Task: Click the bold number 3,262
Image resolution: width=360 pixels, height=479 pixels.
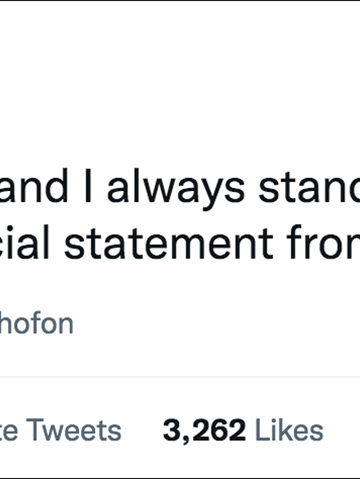Action: click(204, 431)
